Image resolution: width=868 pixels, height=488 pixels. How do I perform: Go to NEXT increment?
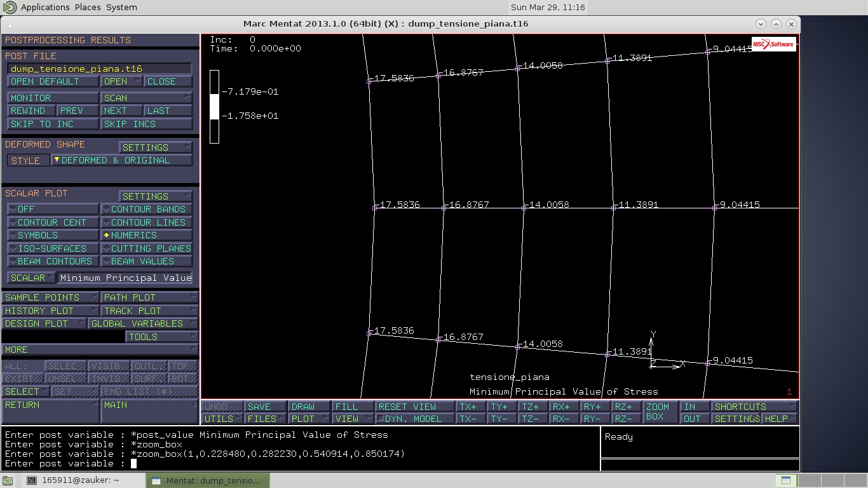click(121, 111)
